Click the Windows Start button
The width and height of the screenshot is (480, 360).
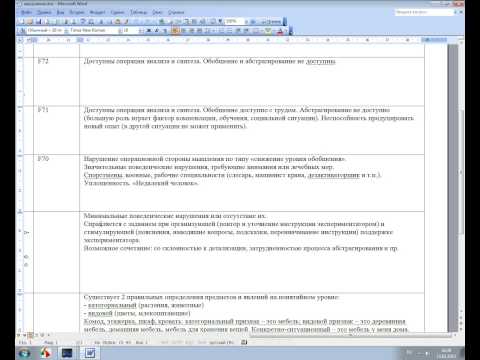(x=24, y=353)
